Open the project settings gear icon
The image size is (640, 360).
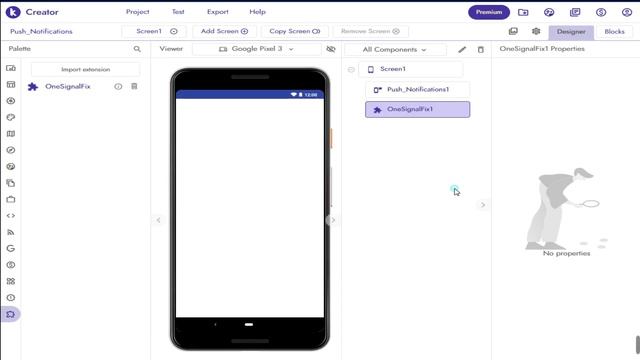click(x=536, y=31)
